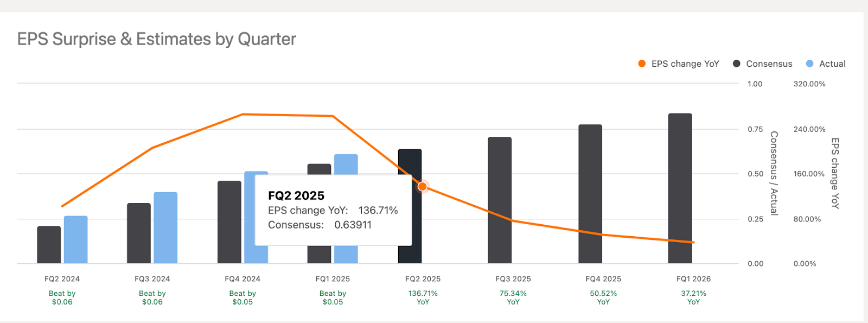Click the dark Consensus legend dot
868x323 pixels.
[x=736, y=64]
